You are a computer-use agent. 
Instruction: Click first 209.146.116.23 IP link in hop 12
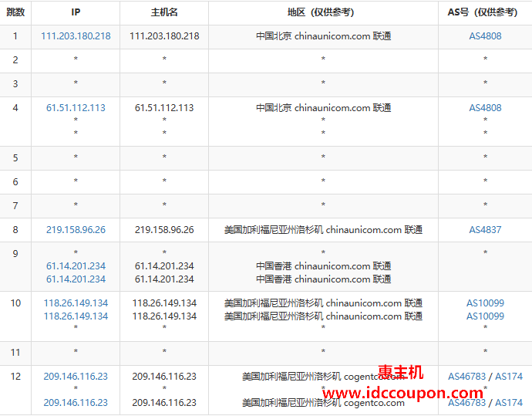pos(76,377)
